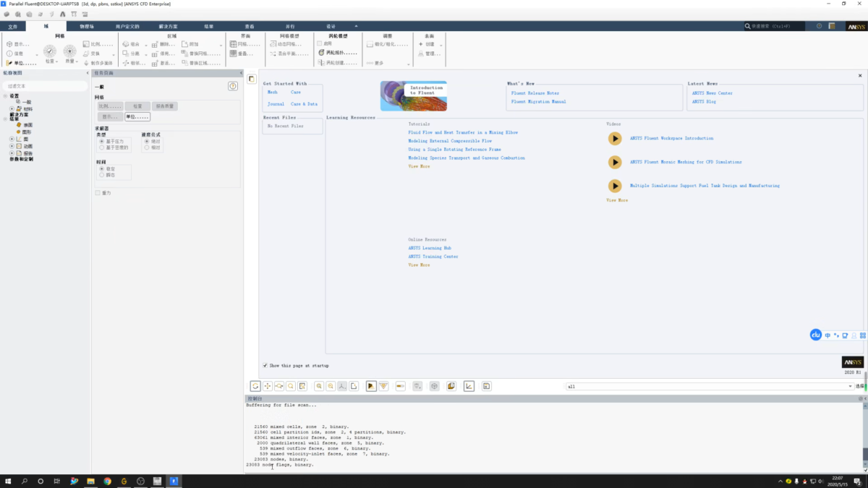This screenshot has width=868, height=488.
Task: Select the 绝对 velocity formulation radio button
Action: [146, 141]
